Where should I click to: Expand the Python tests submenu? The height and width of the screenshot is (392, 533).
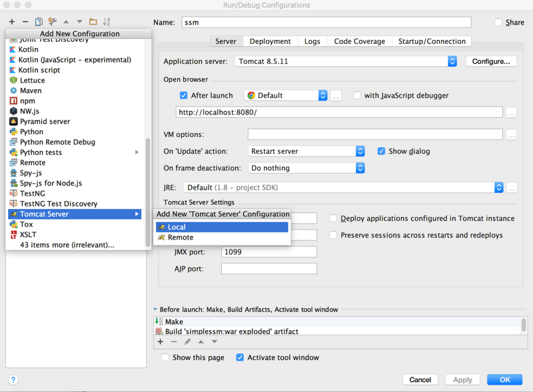(75, 152)
